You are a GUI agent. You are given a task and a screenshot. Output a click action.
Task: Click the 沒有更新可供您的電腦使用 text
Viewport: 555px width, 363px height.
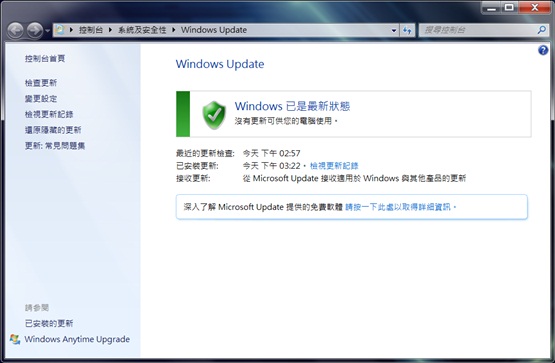coord(286,121)
